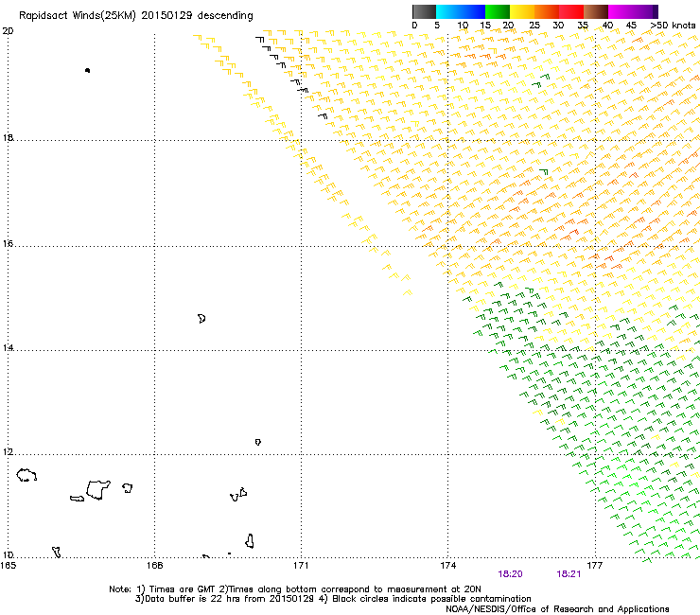Viewport: 700px width, 615px height.
Task: Click the chart title 'Rapidscat Winds(25KM) 20150129 descending'
Action: coord(135,16)
